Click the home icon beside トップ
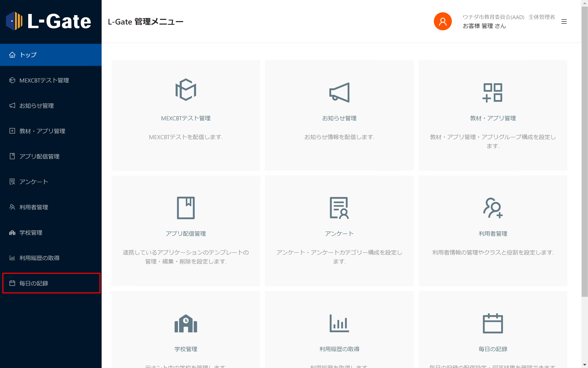The image size is (588, 368). [12, 55]
